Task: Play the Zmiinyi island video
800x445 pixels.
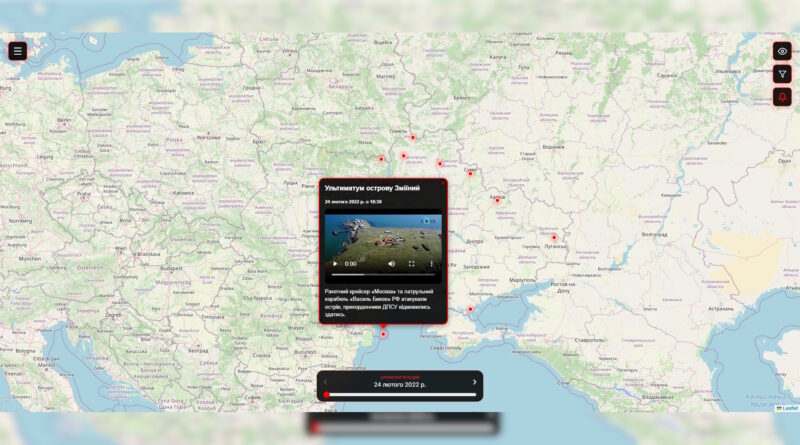Action: click(x=335, y=264)
